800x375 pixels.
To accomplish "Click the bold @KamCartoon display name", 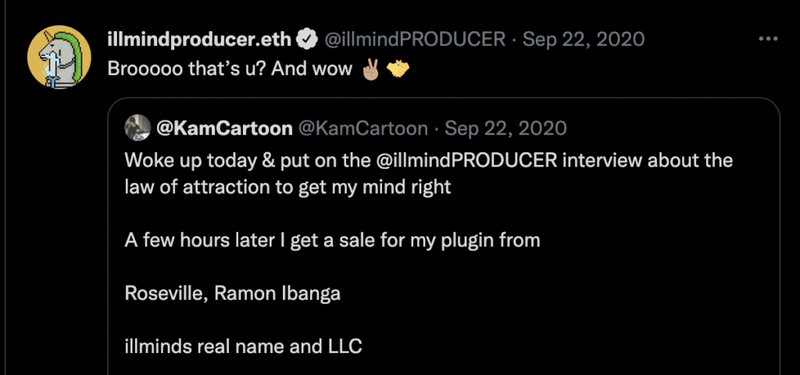I will click(x=224, y=129).
